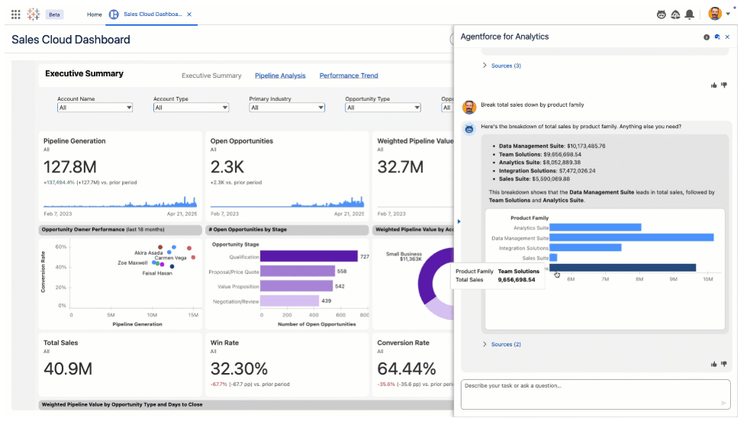Open the Pipeline Analysis link
Screen dimensions: 750x428
point(280,76)
